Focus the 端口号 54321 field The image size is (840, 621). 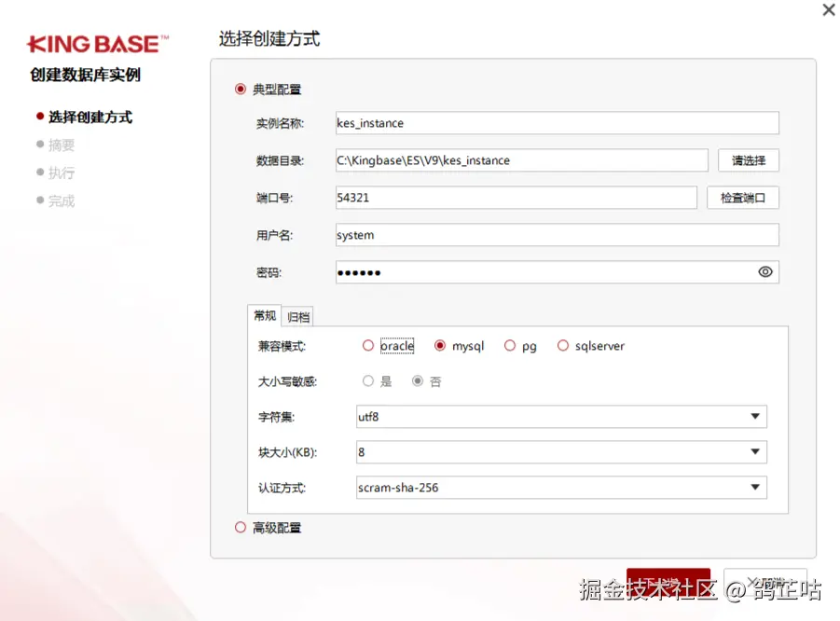coord(516,198)
